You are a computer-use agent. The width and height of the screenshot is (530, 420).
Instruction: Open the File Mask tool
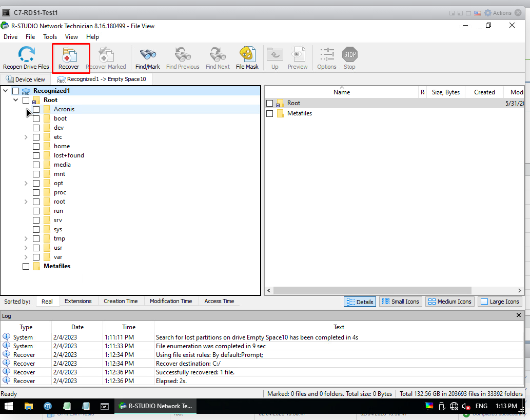pos(247,55)
